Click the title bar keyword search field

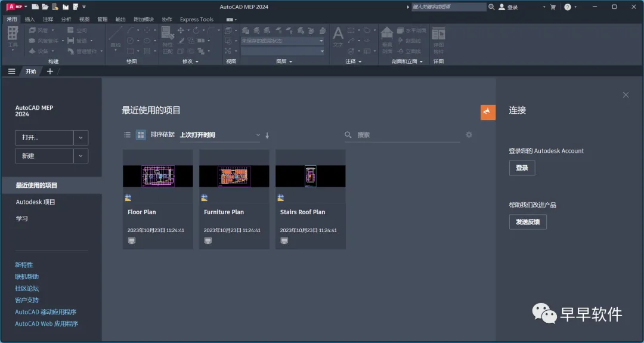(448, 7)
